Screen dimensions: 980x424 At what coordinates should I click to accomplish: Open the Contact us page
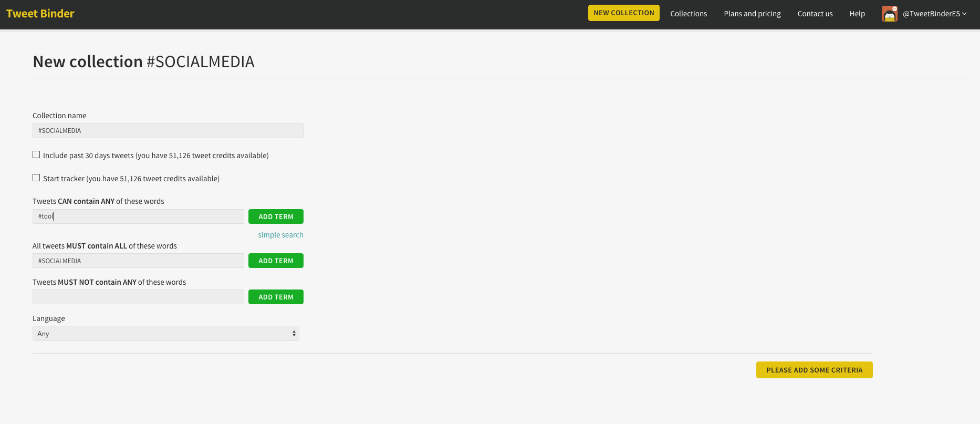click(815, 14)
